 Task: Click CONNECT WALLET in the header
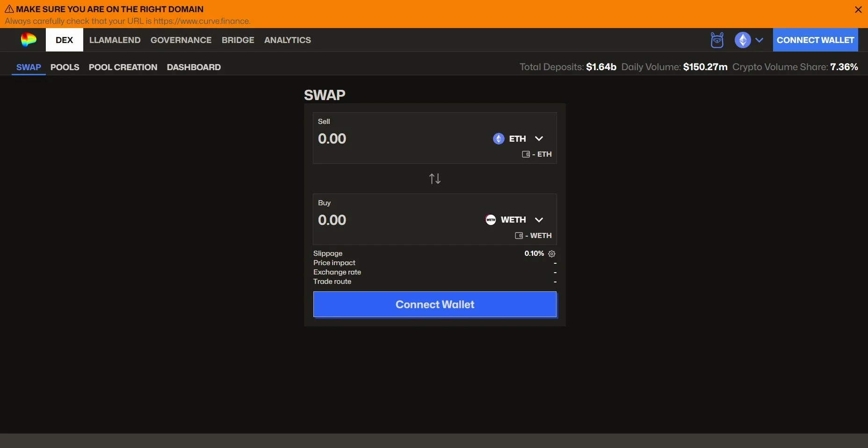tap(815, 40)
